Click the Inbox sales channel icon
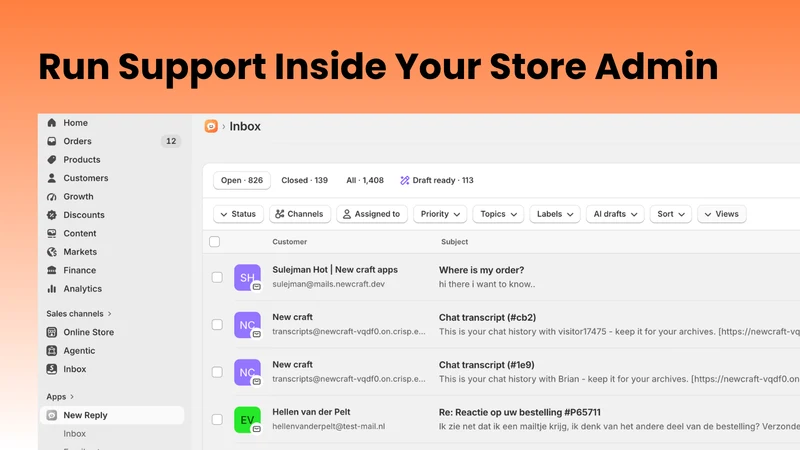The width and height of the screenshot is (800, 450). [x=52, y=369]
